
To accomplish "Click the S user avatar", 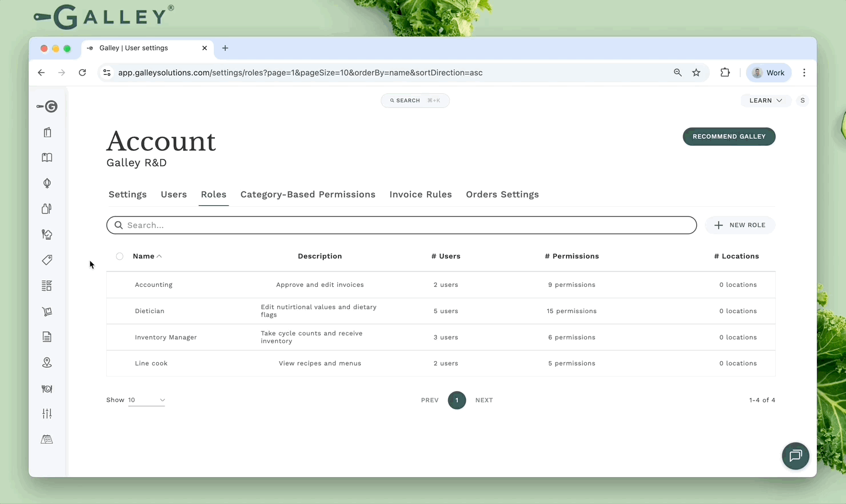I will (x=803, y=101).
